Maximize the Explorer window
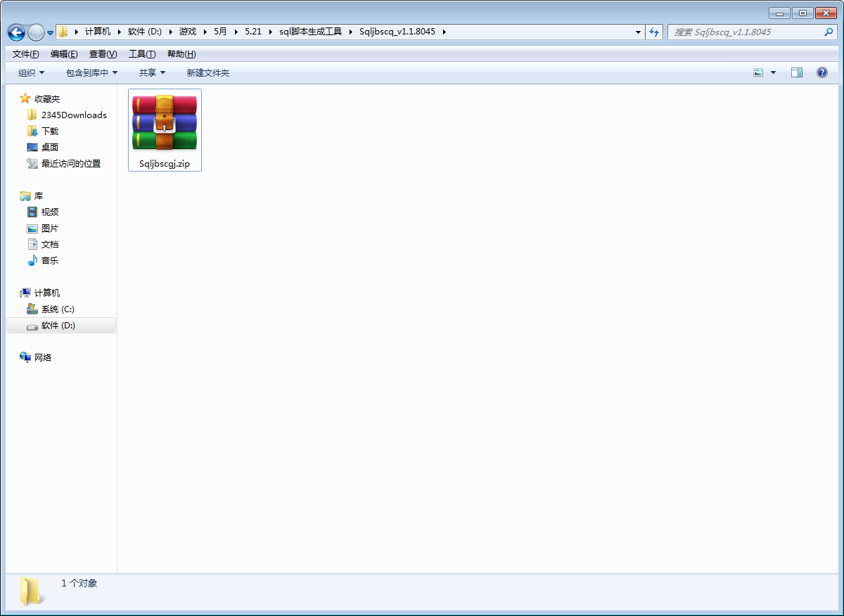Image resolution: width=844 pixels, height=616 pixels. 802,13
